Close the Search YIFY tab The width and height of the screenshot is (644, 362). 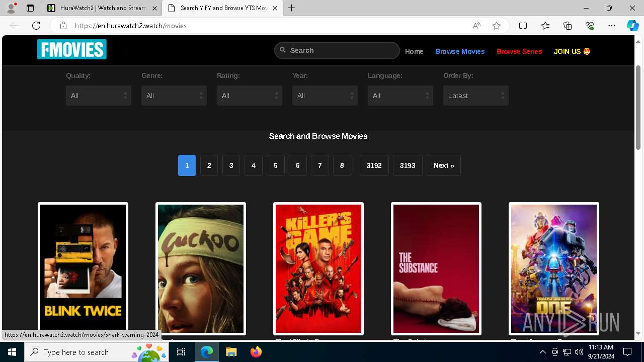point(275,8)
